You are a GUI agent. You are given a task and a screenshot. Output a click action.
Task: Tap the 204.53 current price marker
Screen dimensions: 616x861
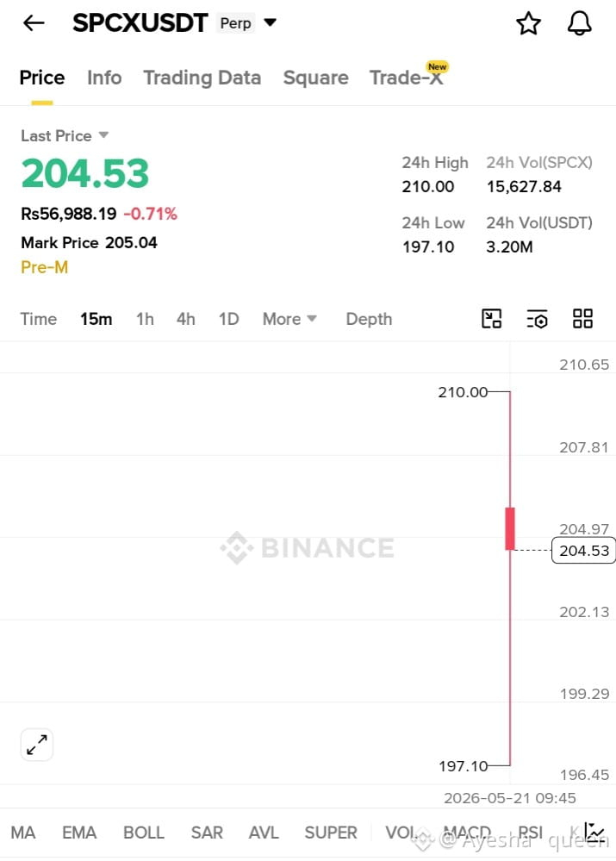pos(583,551)
